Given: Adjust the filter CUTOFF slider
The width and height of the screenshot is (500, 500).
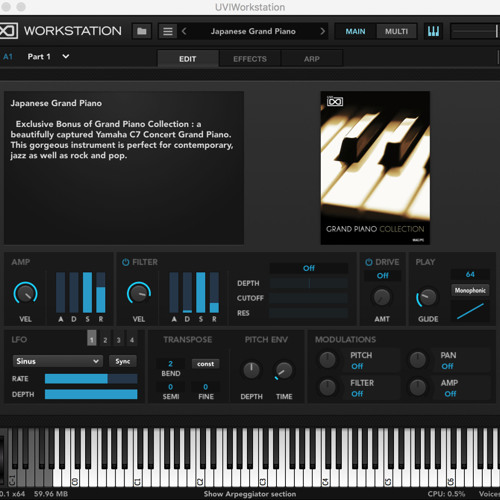Looking at the screenshot, I should [x=309, y=298].
